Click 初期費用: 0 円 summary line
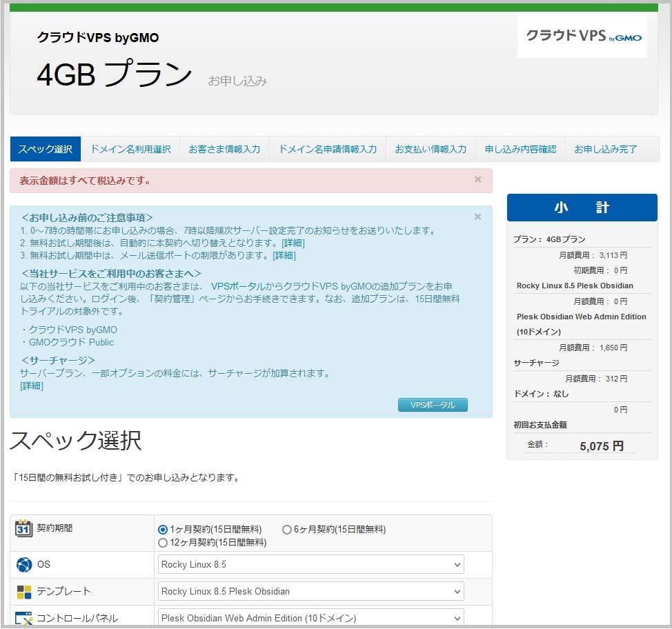This screenshot has width=672, height=629. click(600, 271)
